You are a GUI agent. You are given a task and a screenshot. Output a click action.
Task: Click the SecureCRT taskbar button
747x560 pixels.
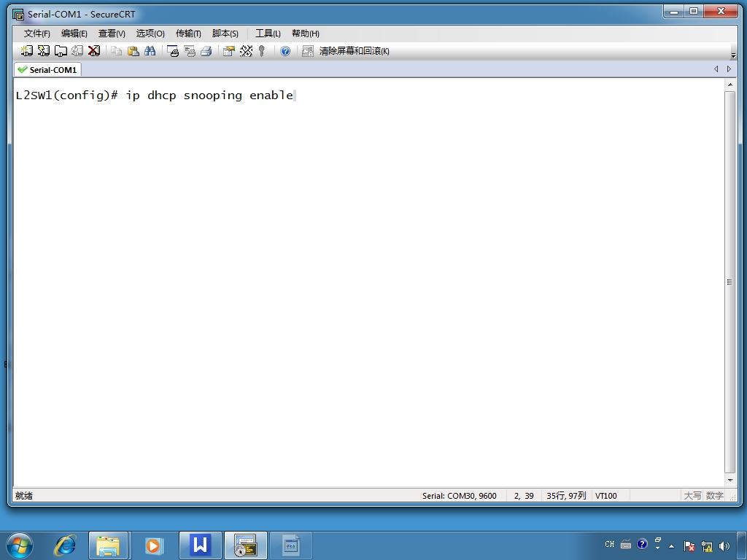(245, 545)
